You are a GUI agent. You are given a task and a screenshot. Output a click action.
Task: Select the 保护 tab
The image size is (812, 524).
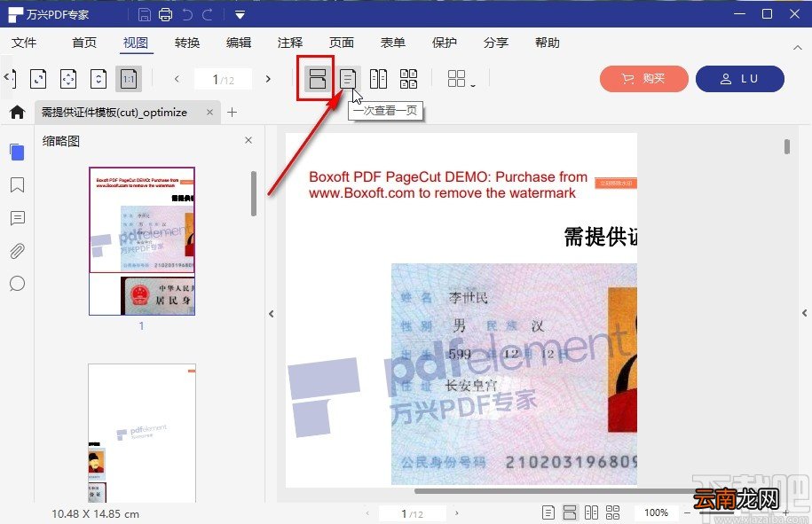tap(445, 43)
